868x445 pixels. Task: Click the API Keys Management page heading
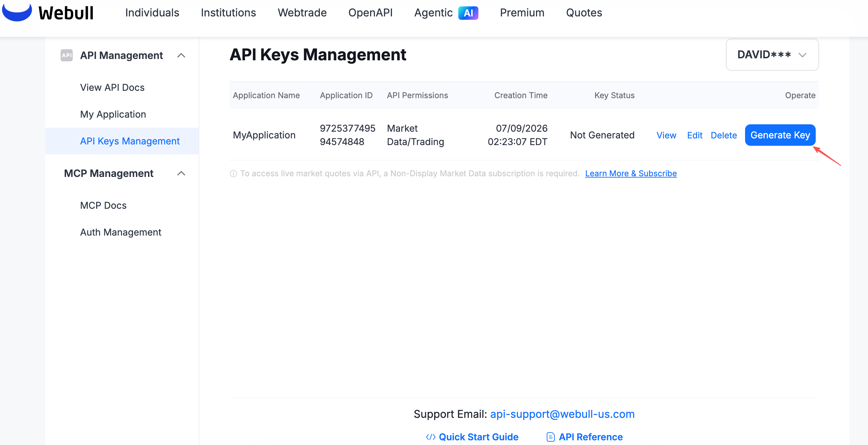[x=318, y=55]
